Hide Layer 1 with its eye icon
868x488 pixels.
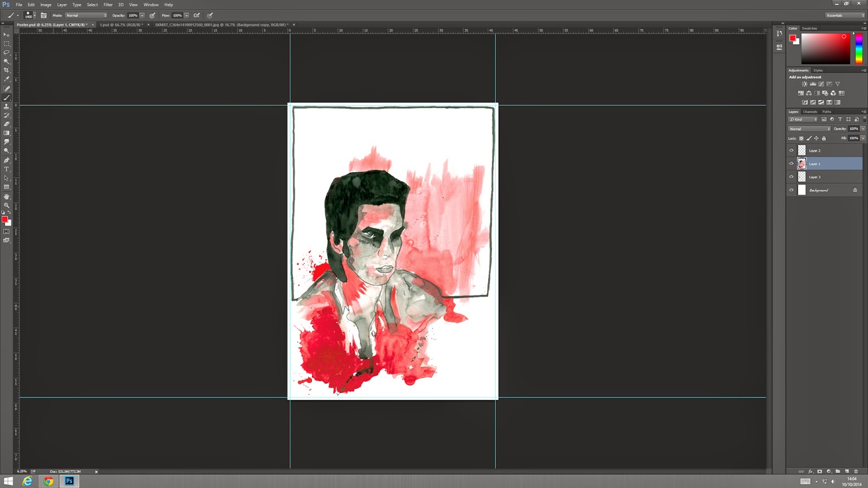coord(791,164)
